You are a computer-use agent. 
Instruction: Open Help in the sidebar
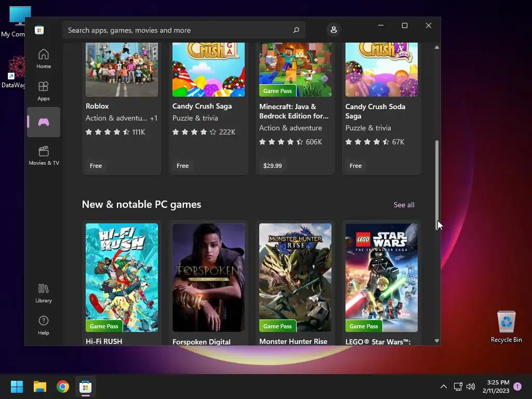(x=44, y=325)
